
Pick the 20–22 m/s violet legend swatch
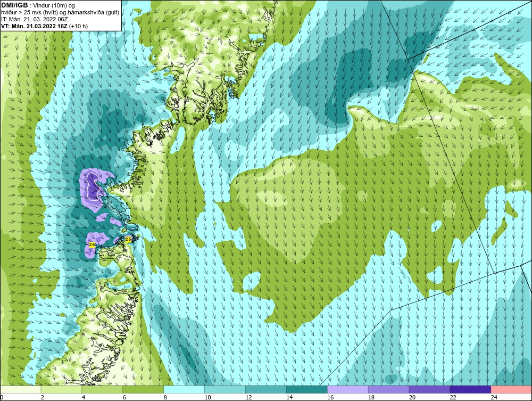pos(429,389)
